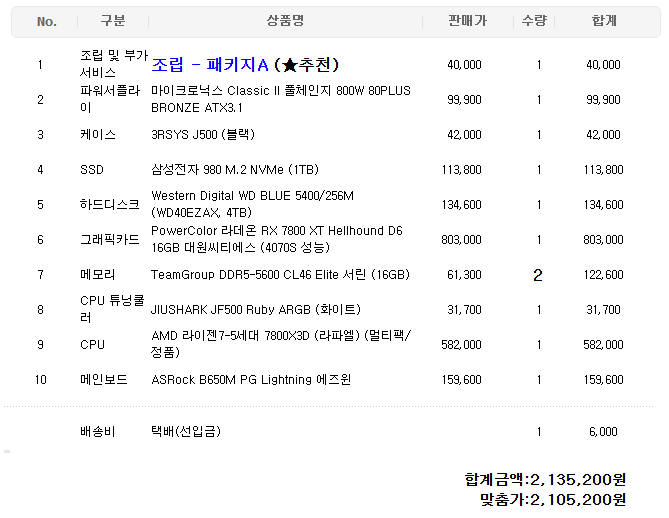Select the PowerColor 라데온 RX 7800 XT product name

click(277, 239)
